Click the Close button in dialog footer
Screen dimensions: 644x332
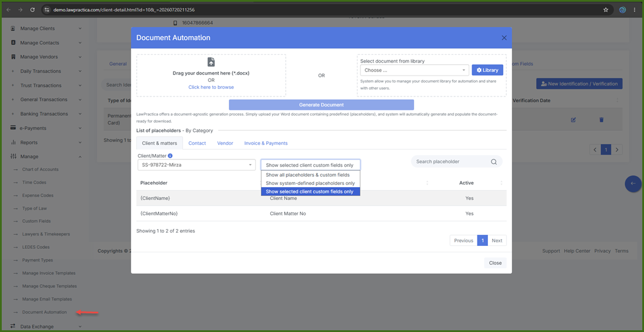click(x=495, y=263)
